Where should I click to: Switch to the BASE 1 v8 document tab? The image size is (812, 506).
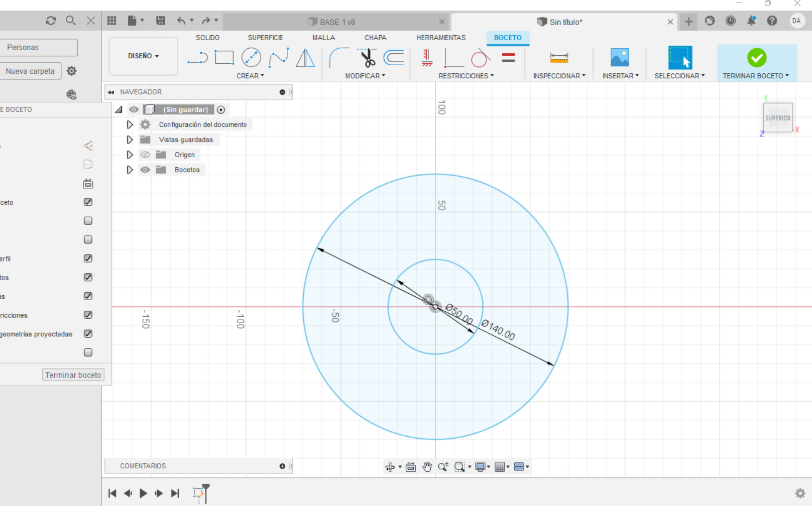(335, 22)
